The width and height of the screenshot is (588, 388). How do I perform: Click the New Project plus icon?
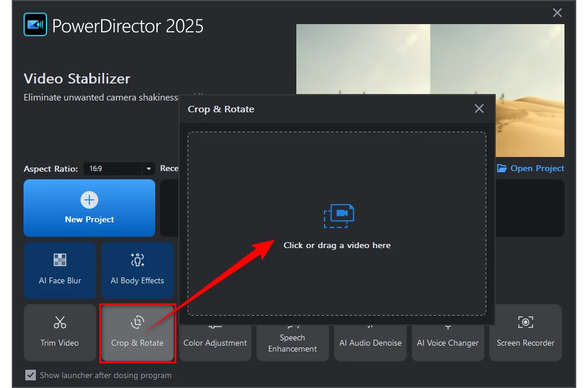pos(89,200)
